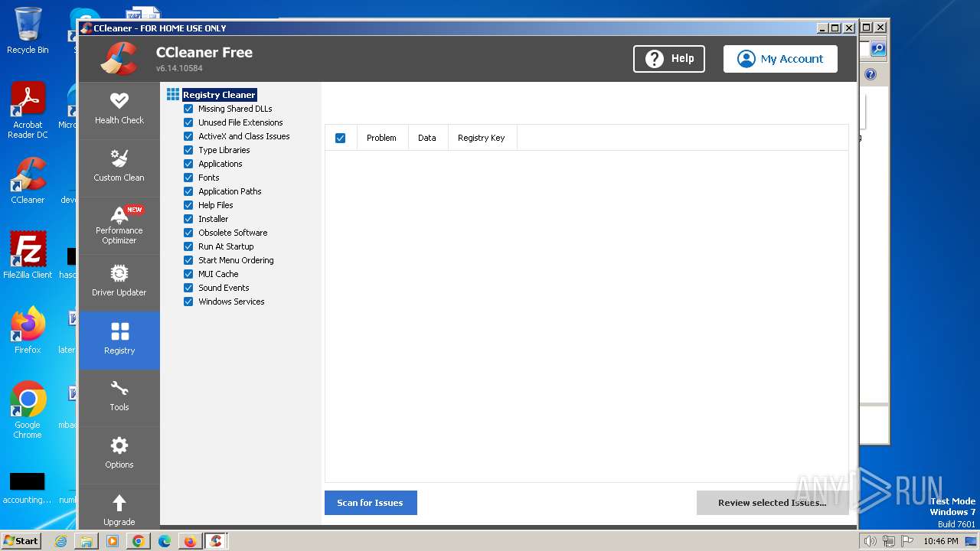Maximize the background window
Image resolution: width=980 pixels, height=551 pixels.
[867, 28]
